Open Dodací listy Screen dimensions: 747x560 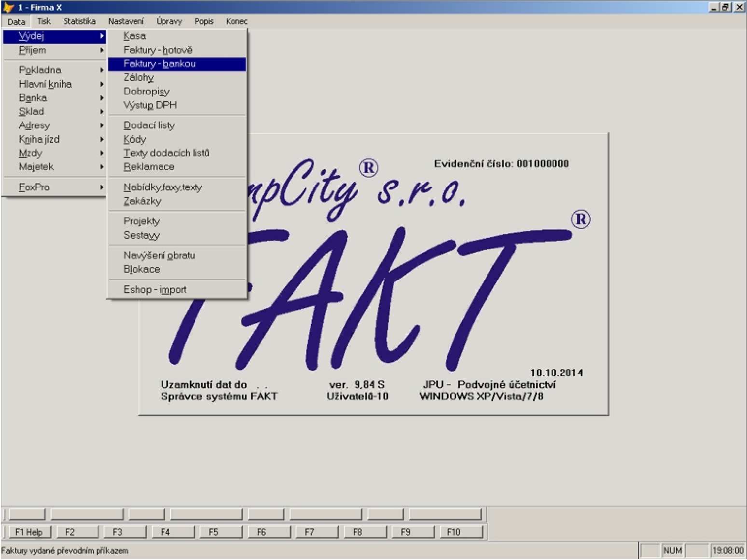point(177,125)
